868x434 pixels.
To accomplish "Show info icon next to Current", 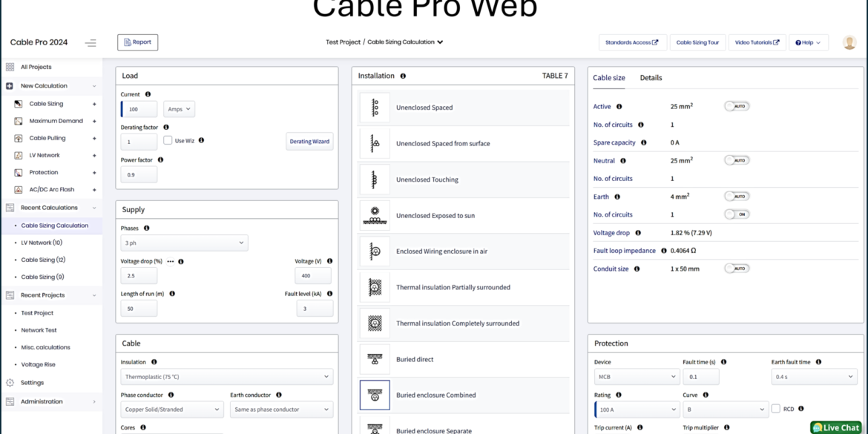I will pos(148,94).
